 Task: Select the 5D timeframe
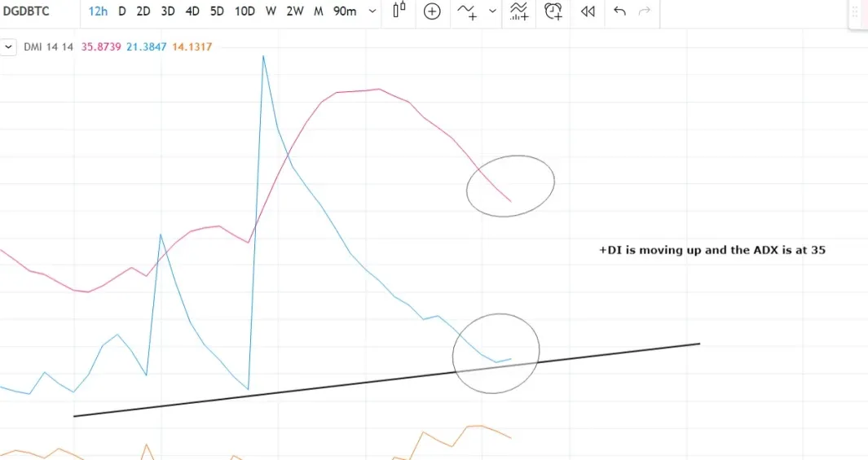[x=217, y=11]
